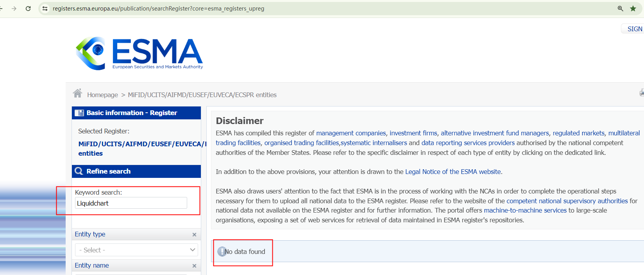Screen dimensions: 644x275
Task: Remove the Entity type filter
Action: 194,234
